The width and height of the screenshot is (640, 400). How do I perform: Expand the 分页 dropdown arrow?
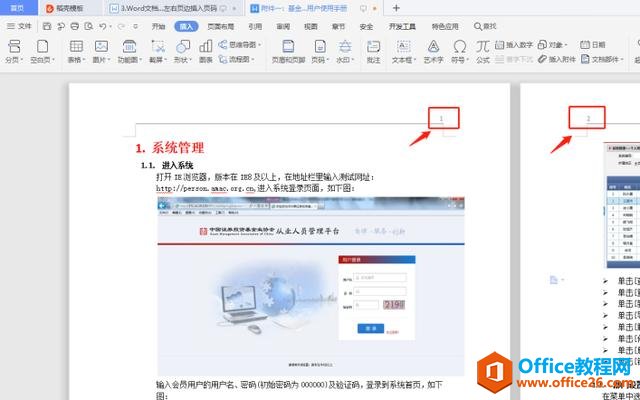pos(22,60)
